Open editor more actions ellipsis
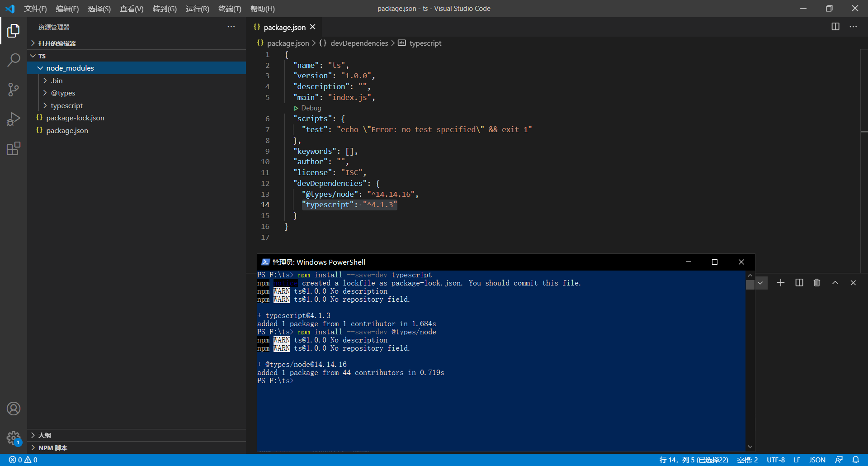The width and height of the screenshot is (868, 466). coord(853,27)
